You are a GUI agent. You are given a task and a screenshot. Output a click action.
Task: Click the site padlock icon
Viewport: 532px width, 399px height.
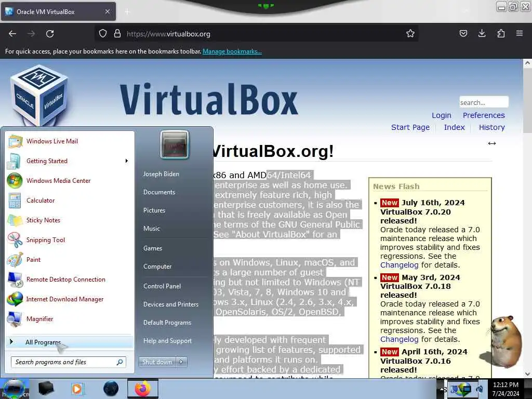click(x=117, y=34)
